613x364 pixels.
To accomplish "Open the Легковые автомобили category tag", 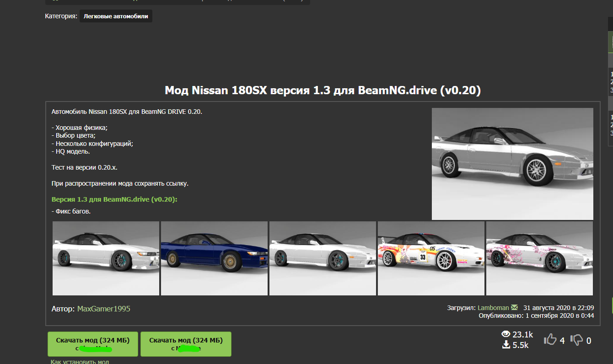I will click(x=116, y=16).
